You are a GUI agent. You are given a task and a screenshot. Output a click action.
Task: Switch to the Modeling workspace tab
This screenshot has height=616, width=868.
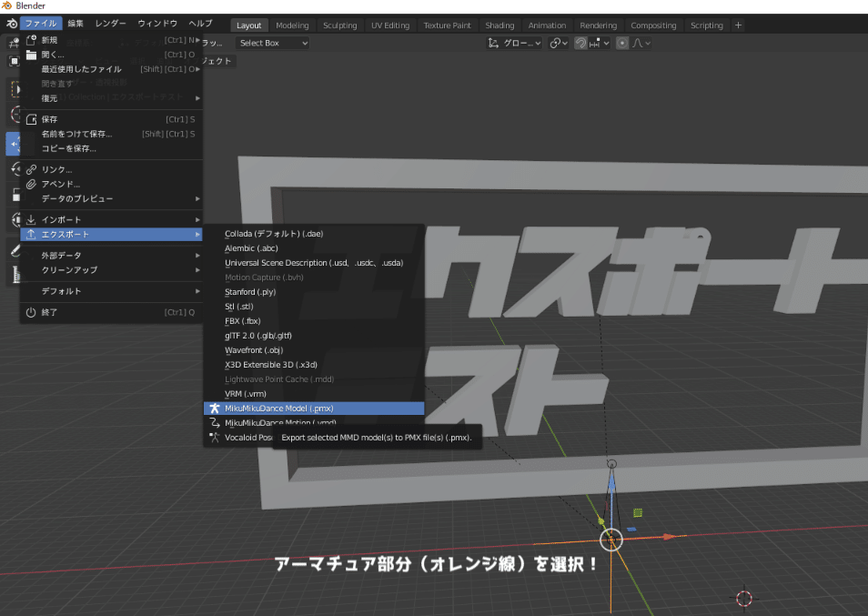292,25
